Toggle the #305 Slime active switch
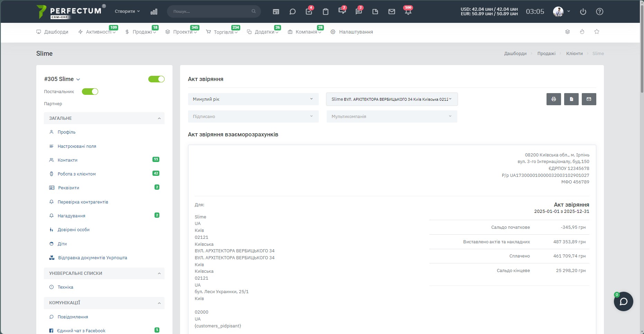Image resolution: width=644 pixels, height=334 pixels. click(156, 79)
